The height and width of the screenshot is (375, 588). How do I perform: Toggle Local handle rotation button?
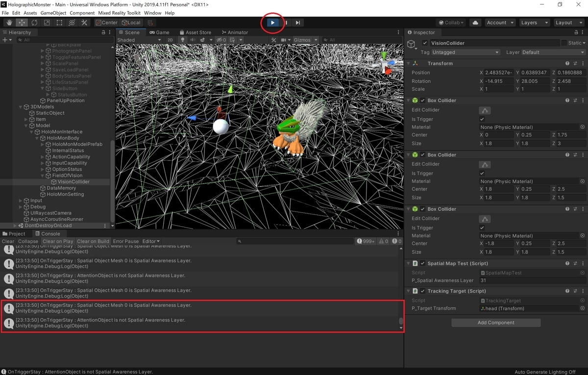pyautogui.click(x=131, y=23)
